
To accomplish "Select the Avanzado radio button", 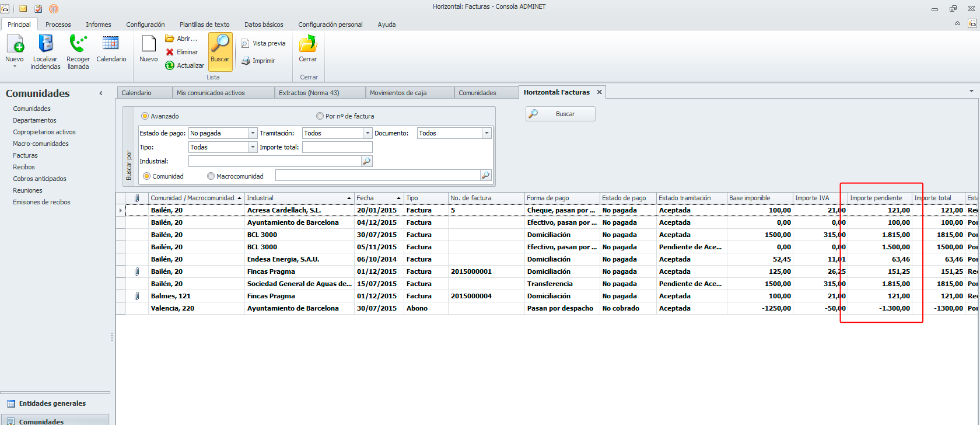I will click(x=145, y=116).
